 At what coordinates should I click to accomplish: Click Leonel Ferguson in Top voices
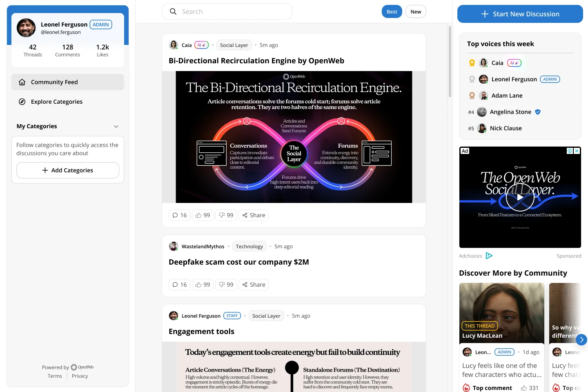click(x=514, y=79)
